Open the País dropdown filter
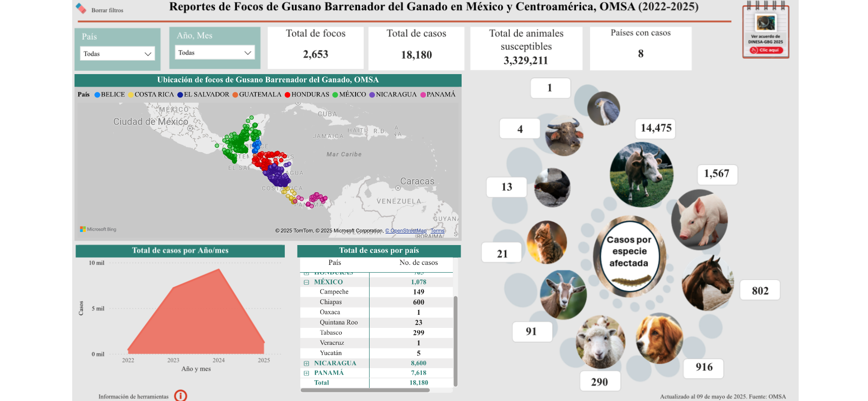This screenshot has width=868, height=401. [117, 54]
